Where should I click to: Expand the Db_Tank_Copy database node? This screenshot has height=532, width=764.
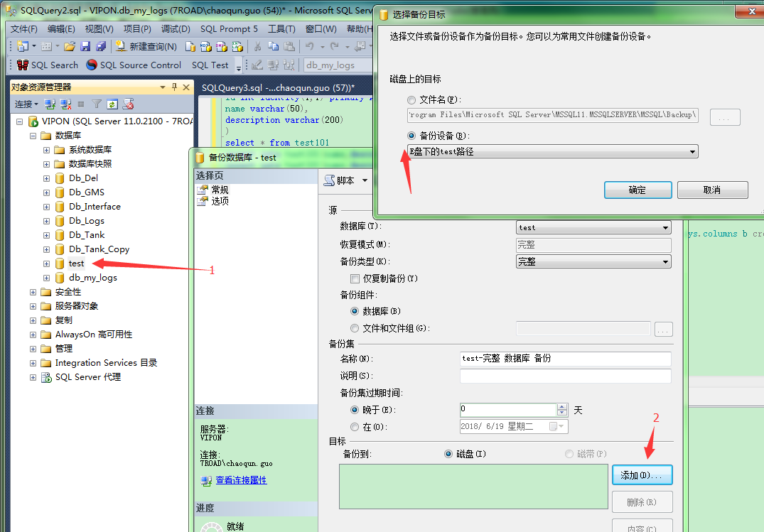coord(46,249)
